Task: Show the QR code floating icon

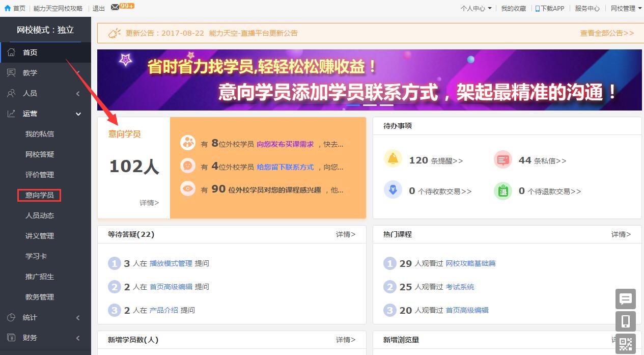Action: [x=626, y=344]
